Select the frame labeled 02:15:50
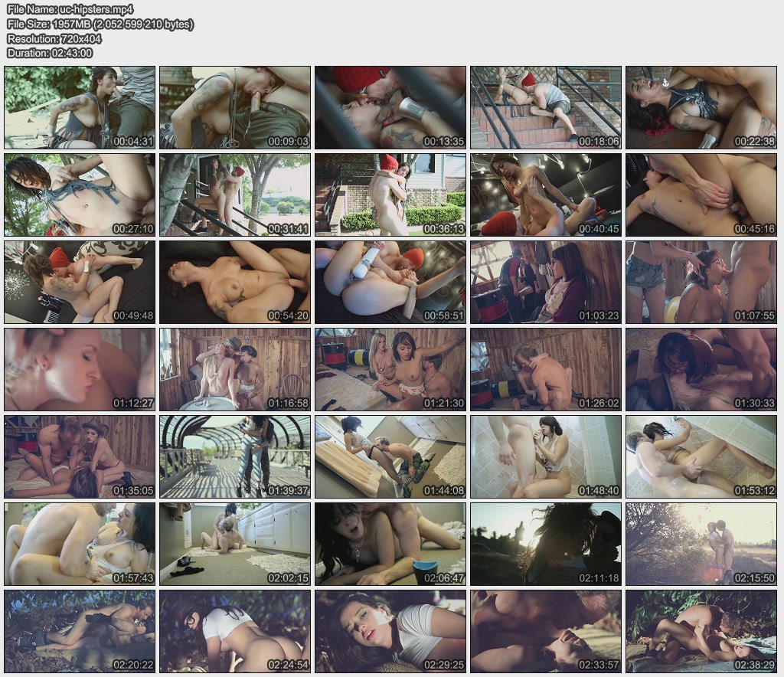 tap(701, 544)
